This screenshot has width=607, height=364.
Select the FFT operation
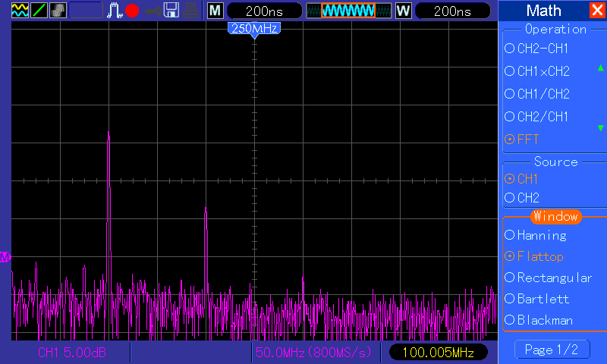click(522, 140)
